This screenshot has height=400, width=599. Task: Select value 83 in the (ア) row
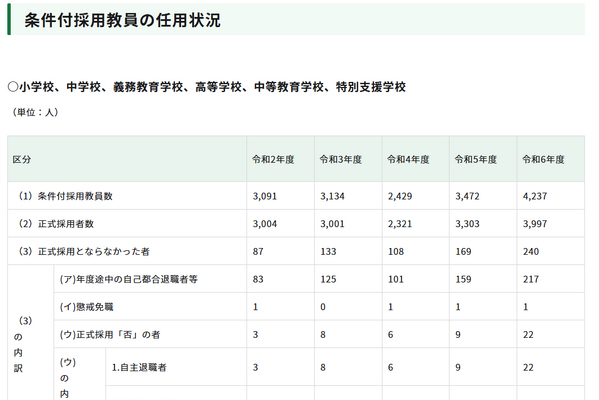pos(258,279)
